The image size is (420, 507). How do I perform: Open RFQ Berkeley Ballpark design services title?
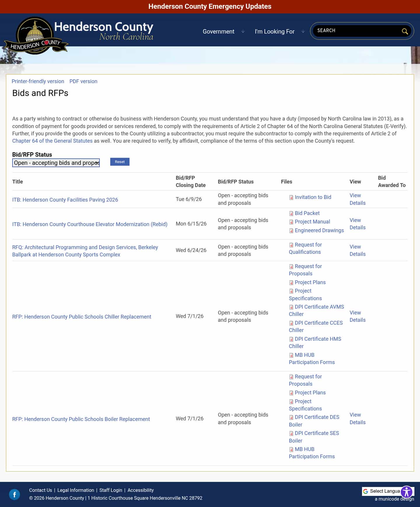click(85, 251)
